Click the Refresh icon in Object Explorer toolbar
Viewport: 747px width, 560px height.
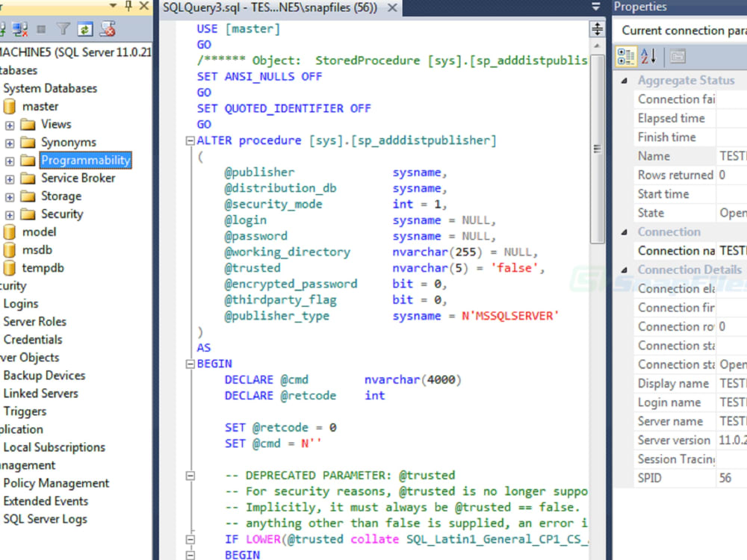pyautogui.click(x=85, y=30)
